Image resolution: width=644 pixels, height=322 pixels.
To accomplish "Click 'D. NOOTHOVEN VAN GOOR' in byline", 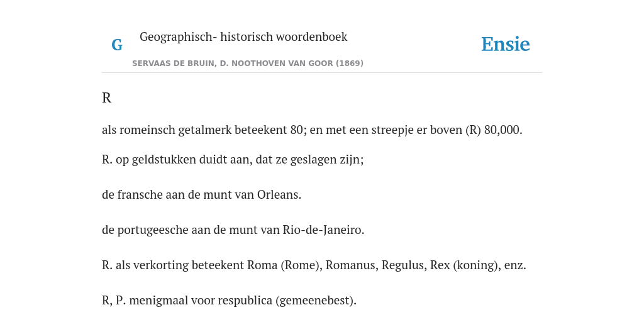I will point(277,64).
